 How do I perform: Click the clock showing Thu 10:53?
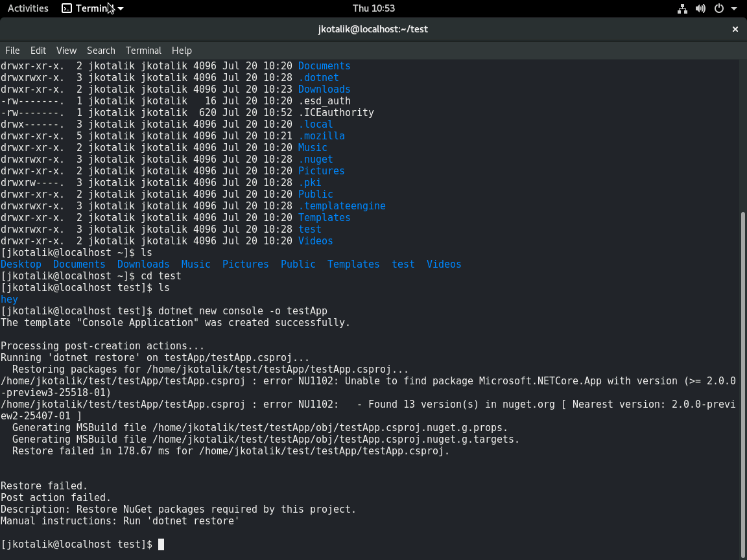(x=373, y=8)
